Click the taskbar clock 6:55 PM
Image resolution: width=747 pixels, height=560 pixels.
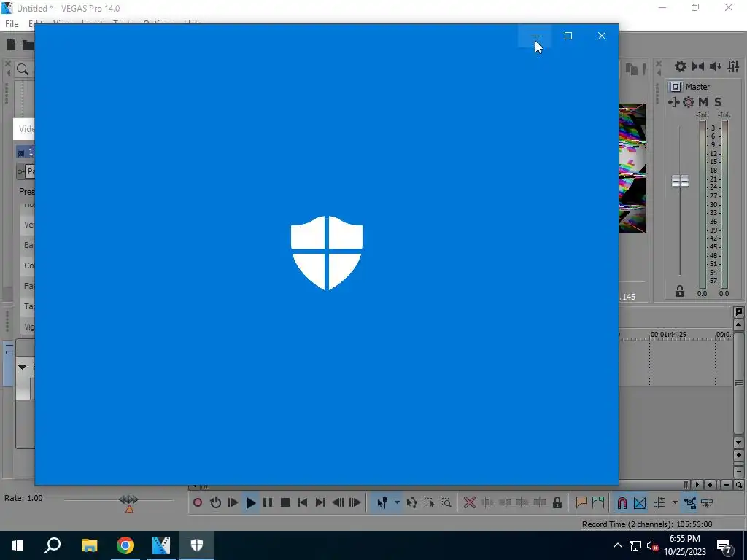click(684, 539)
